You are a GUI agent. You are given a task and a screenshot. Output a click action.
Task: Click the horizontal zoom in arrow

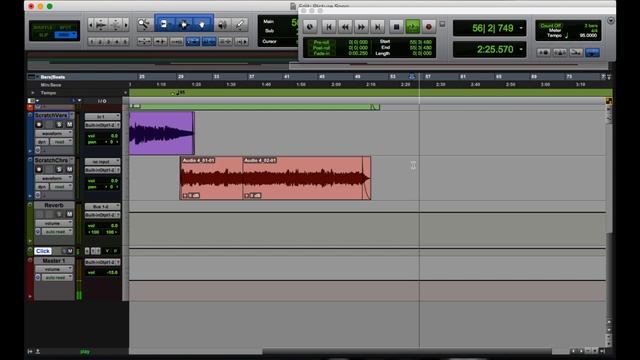coord(126,25)
